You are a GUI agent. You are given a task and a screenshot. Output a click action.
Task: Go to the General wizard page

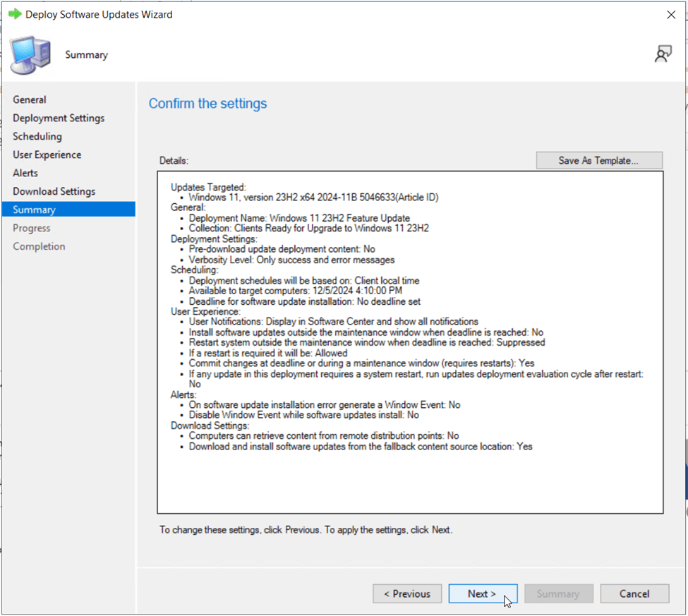click(30, 99)
